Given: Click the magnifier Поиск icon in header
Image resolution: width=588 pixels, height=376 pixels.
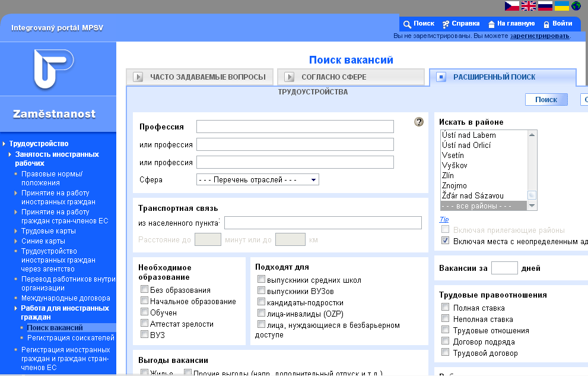Looking at the screenshot, I should 408,24.
